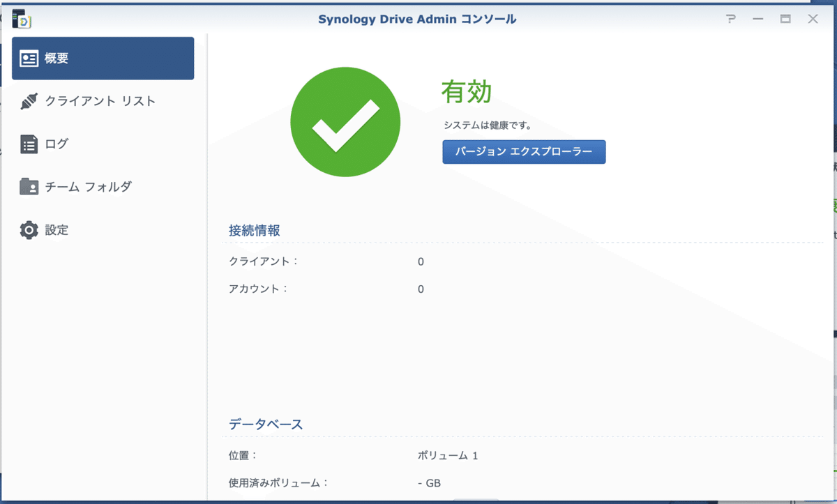Launch バージョン エクスプローラー
The image size is (837, 504).
[523, 152]
